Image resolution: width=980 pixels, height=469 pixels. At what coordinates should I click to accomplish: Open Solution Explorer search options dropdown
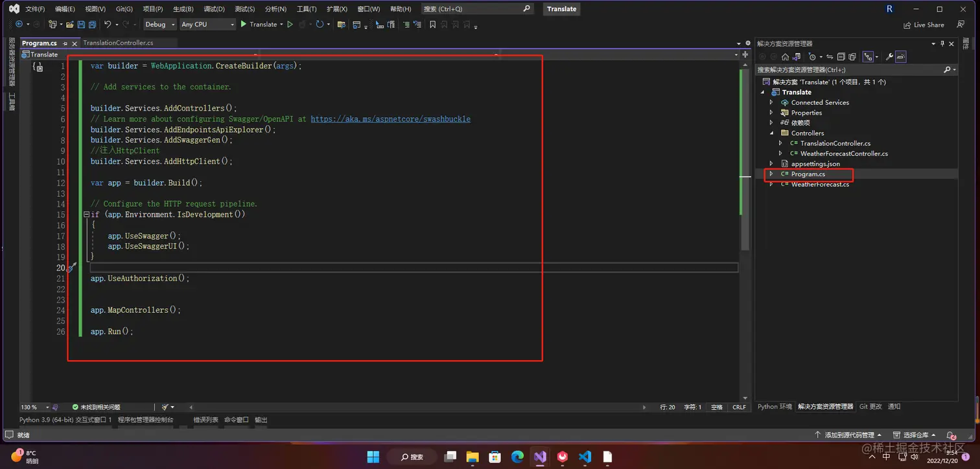(954, 69)
